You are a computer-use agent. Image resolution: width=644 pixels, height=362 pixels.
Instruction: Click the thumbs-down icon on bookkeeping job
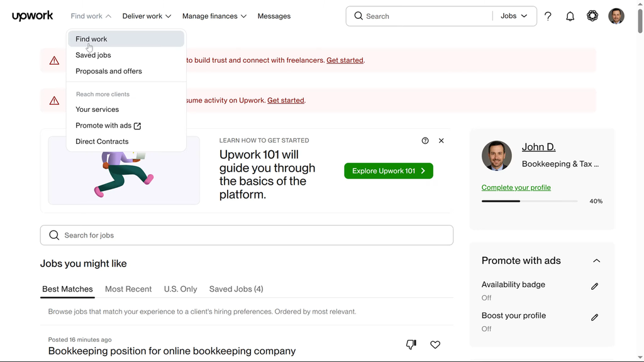[411, 344]
